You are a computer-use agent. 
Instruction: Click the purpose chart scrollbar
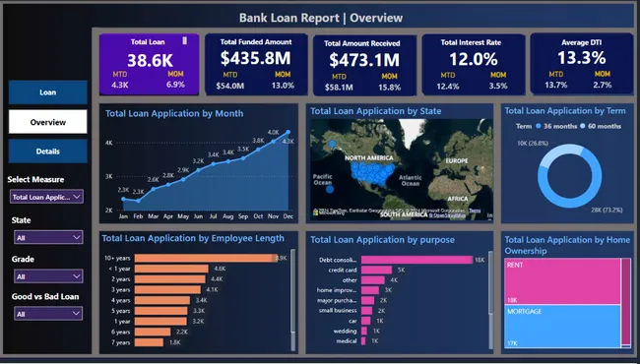490,282
